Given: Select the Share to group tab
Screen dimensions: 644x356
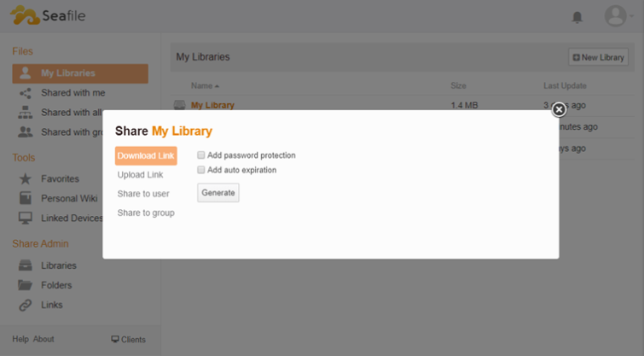Looking at the screenshot, I should click(x=146, y=213).
